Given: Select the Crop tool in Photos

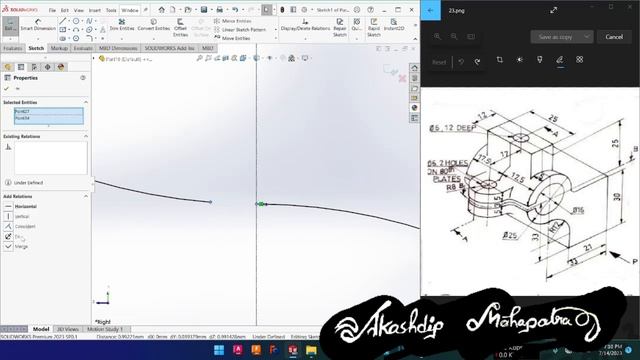Looking at the screenshot, I should 500,60.
